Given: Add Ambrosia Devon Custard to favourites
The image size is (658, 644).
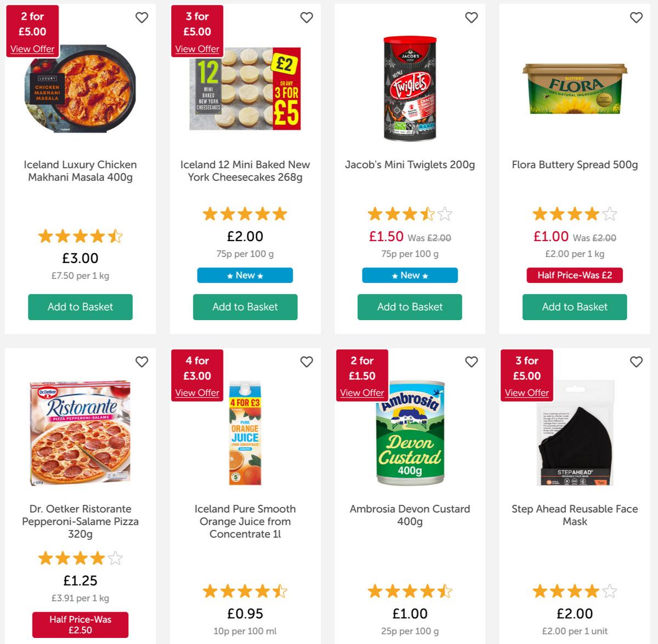Looking at the screenshot, I should (472, 362).
